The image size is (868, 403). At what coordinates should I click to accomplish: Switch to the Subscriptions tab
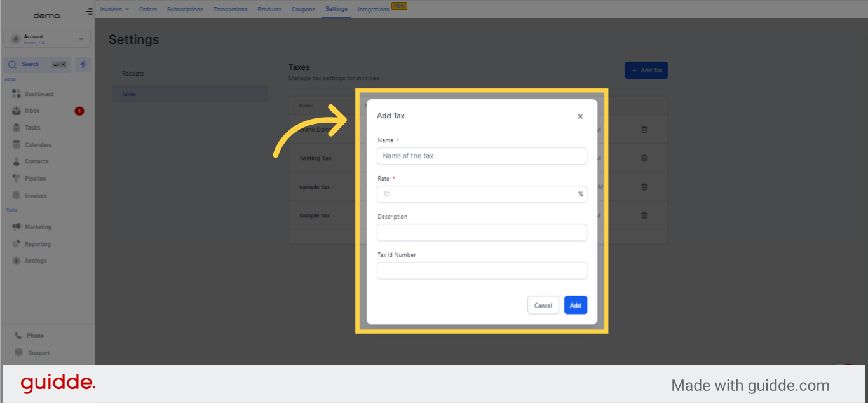coord(185,9)
